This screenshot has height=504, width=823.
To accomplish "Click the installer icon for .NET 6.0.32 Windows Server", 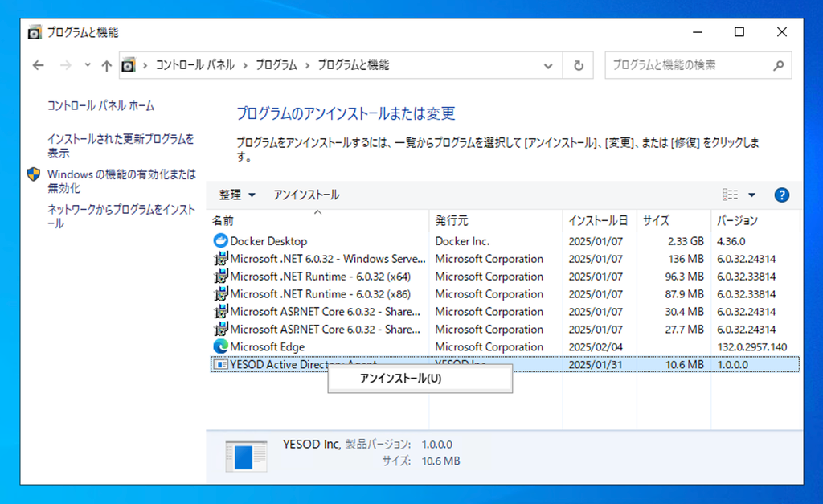I will tap(221, 259).
